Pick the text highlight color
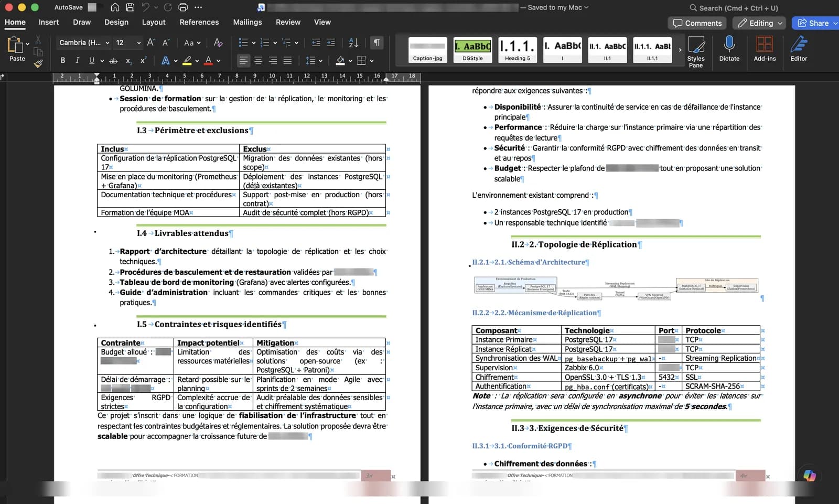 pos(187,61)
